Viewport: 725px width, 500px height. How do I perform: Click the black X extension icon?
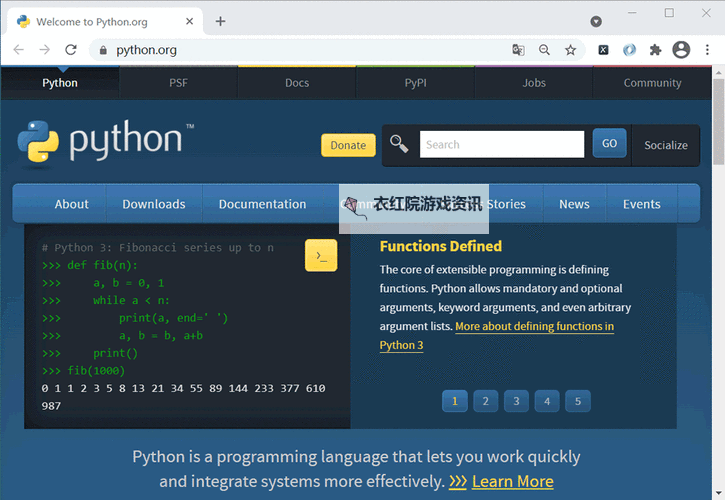click(603, 49)
